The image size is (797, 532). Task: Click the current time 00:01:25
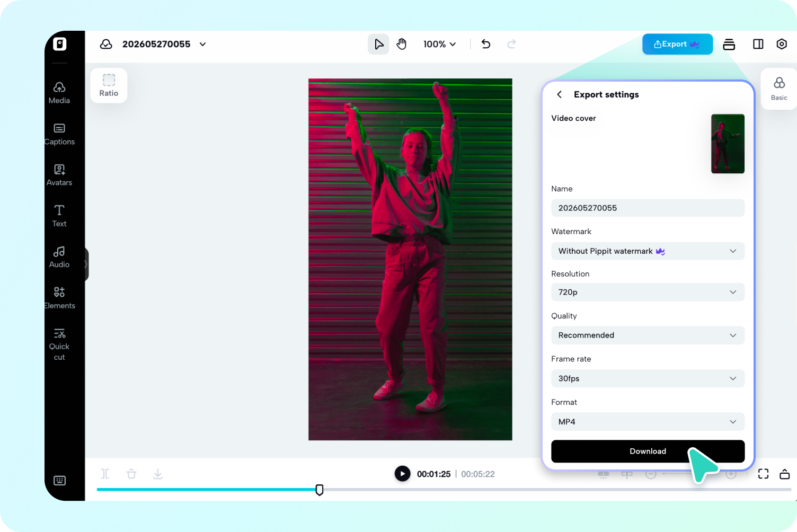(x=433, y=474)
